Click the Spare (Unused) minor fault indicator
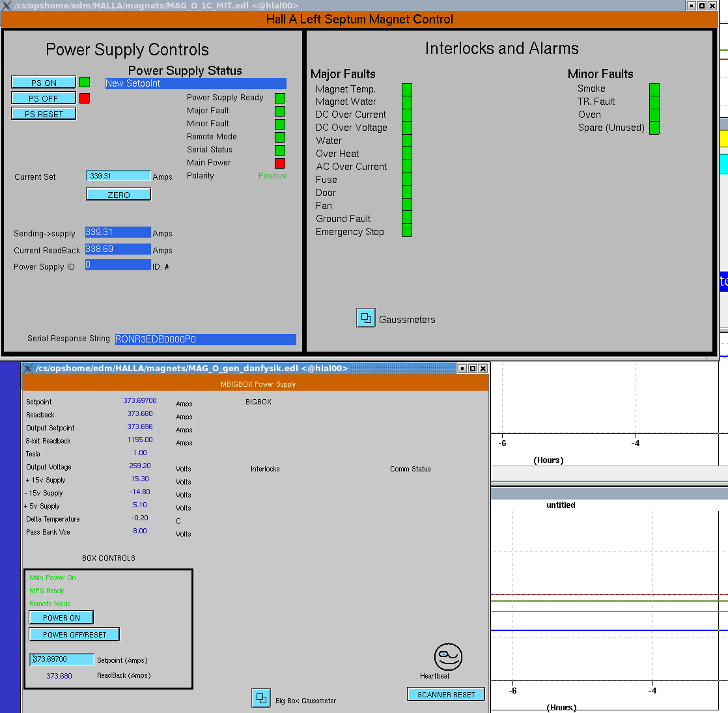 coord(654,128)
